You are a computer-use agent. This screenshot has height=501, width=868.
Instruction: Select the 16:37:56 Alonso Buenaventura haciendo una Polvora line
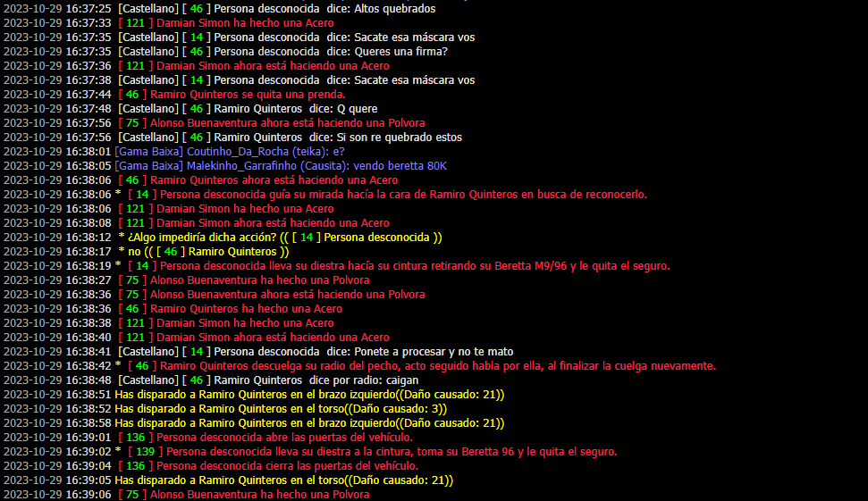point(215,123)
